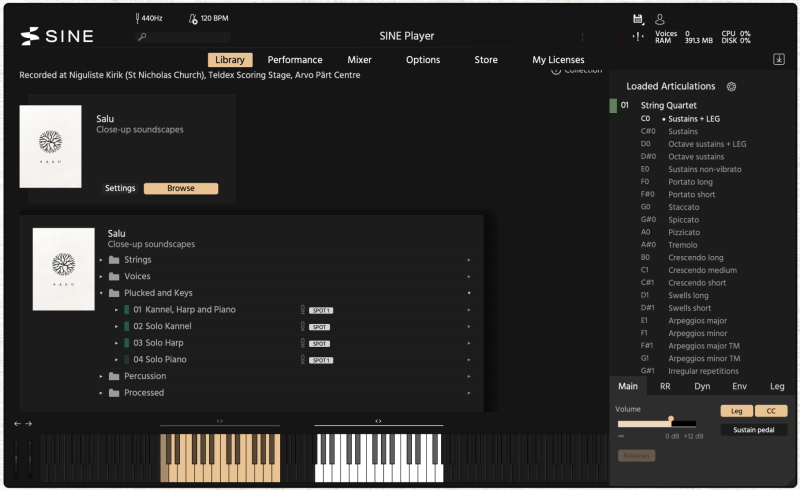Screen dimensions: 800x490
Task: Expand the Processed folder arrow
Action: point(101,393)
